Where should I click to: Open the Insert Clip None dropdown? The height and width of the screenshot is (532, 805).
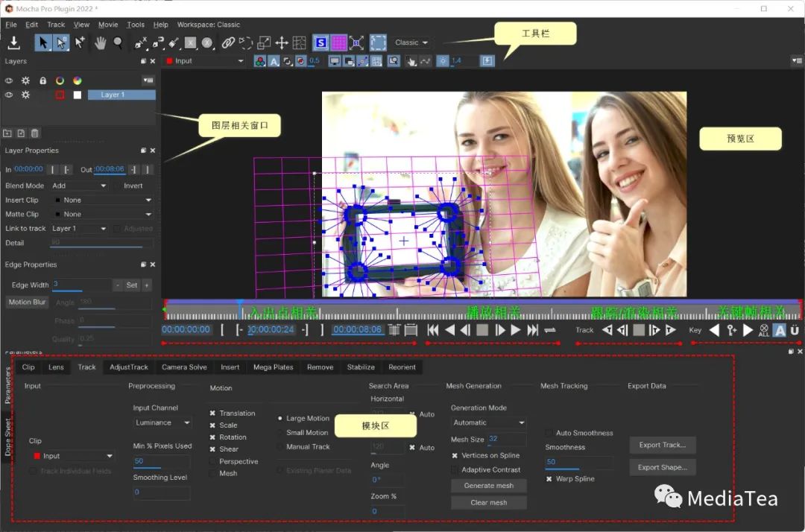click(x=102, y=200)
